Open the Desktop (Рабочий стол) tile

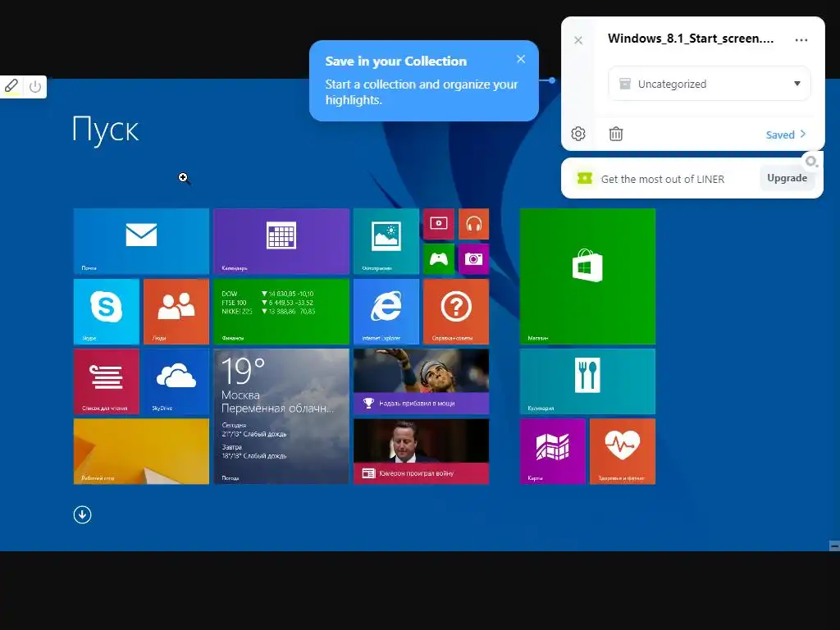tap(141, 451)
